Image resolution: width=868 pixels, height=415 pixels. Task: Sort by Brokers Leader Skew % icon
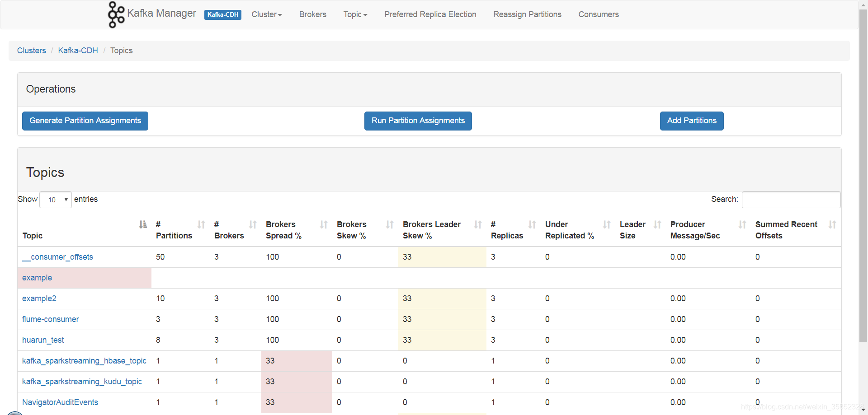(478, 224)
